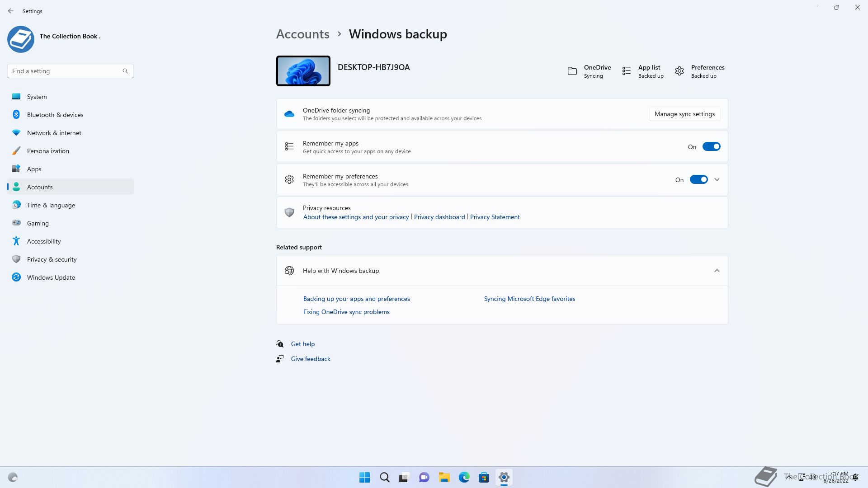Open Privacy Statement link
868x488 pixels.
pyautogui.click(x=495, y=217)
